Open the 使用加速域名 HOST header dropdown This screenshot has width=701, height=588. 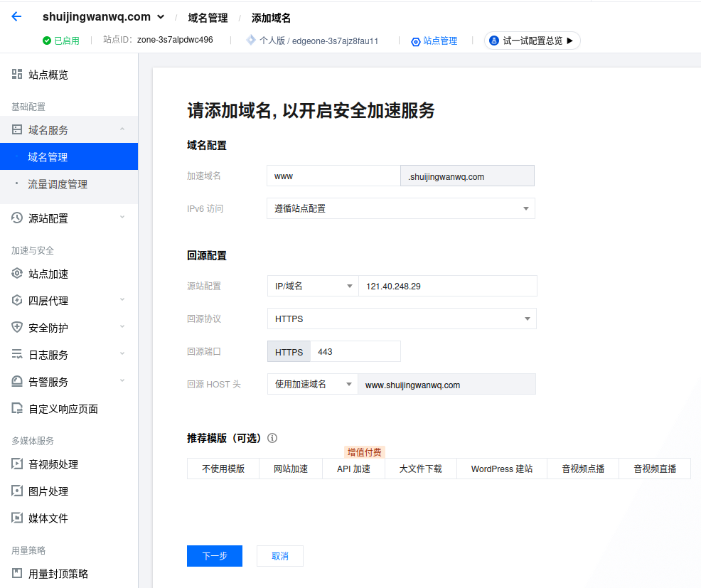pyautogui.click(x=313, y=384)
